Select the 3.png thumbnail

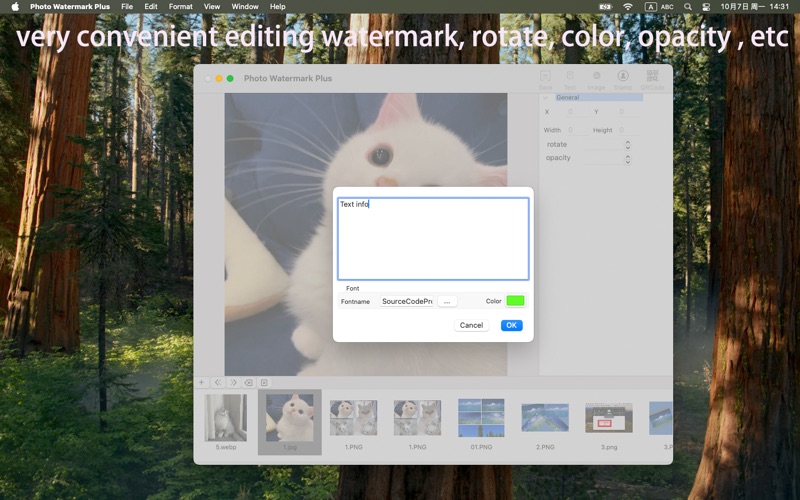point(609,418)
